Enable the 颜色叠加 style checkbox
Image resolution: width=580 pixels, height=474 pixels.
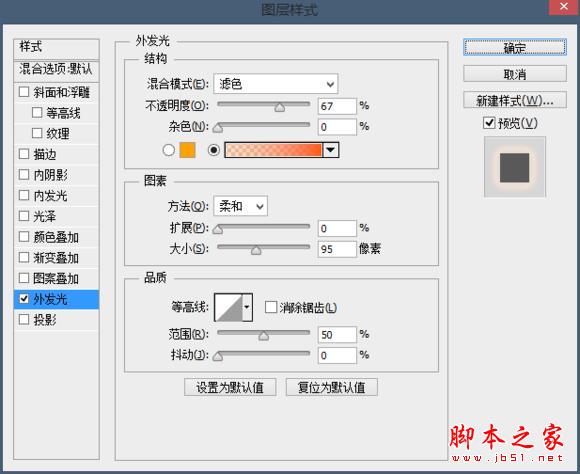coord(24,237)
